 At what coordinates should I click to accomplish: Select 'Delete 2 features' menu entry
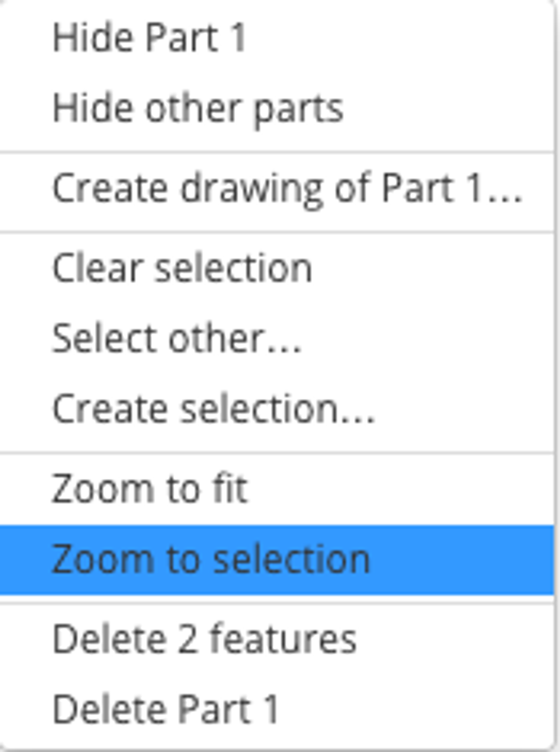tap(205, 640)
